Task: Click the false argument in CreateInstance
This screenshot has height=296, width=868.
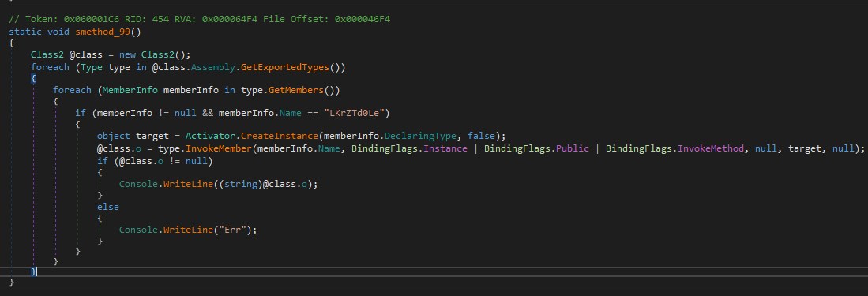Action: click(482, 136)
